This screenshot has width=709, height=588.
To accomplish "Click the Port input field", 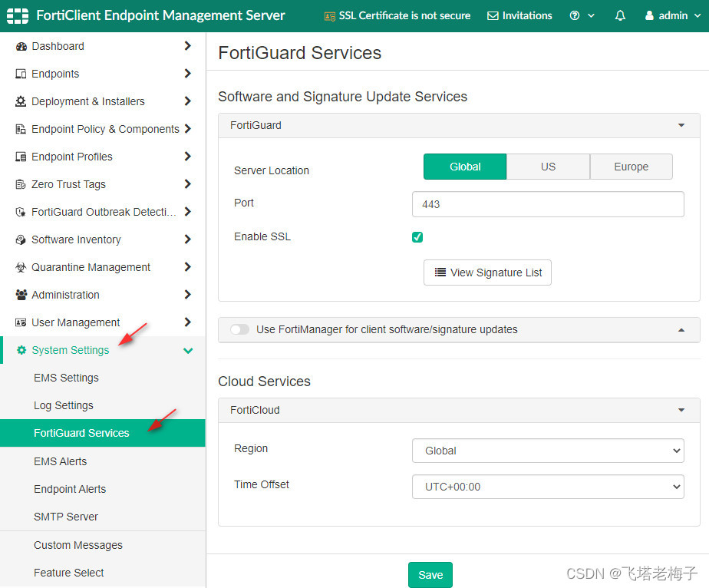I will 548,204.
